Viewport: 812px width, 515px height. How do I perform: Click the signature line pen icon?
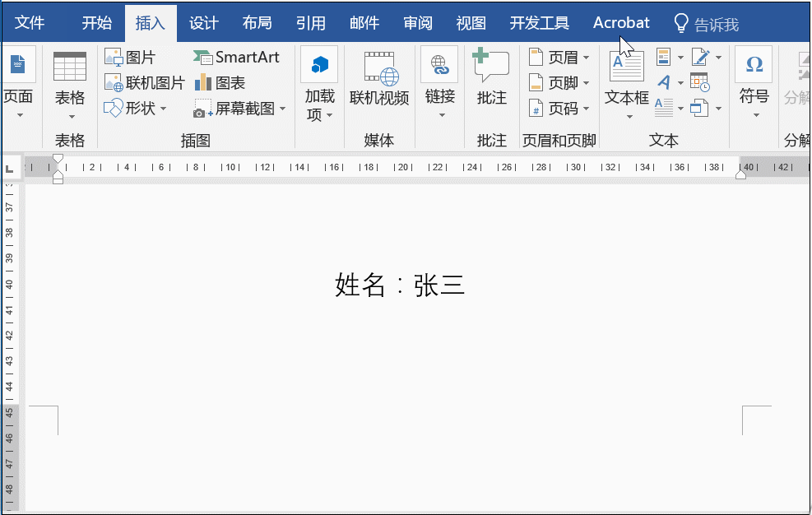[x=700, y=57]
